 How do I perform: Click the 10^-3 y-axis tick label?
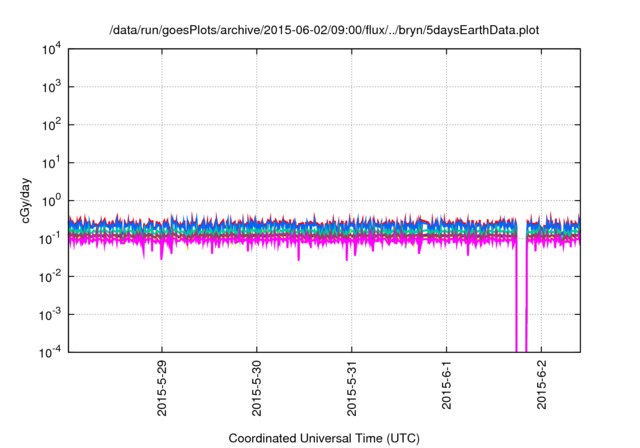[50, 315]
